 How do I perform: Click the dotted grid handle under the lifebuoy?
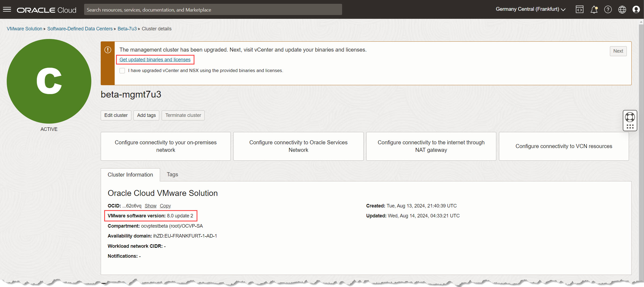click(630, 127)
